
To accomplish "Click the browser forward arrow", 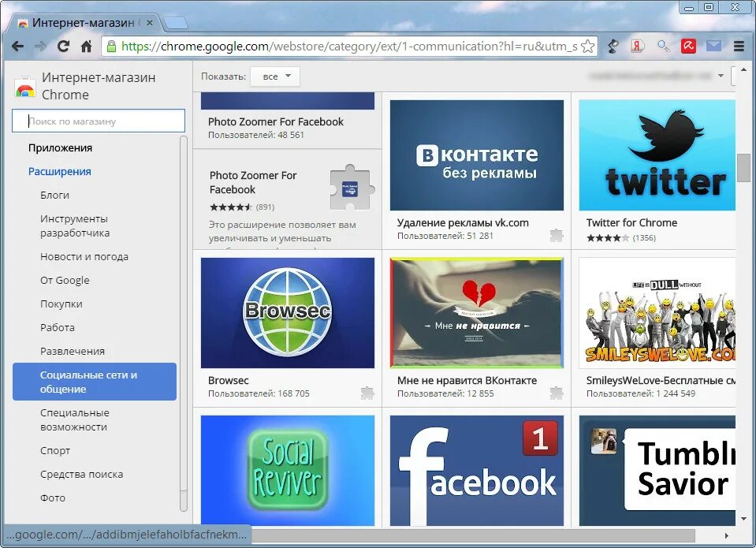I will coord(40,47).
